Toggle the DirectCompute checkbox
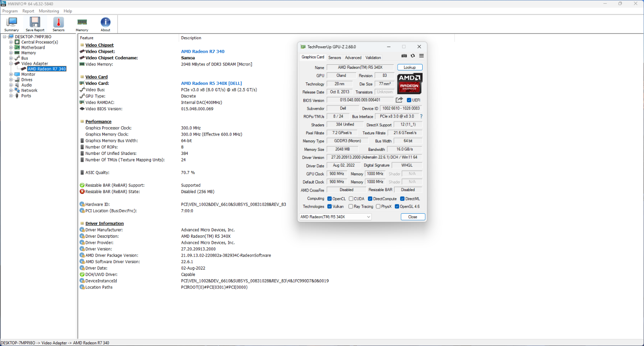This screenshot has width=644, height=346. coord(370,199)
